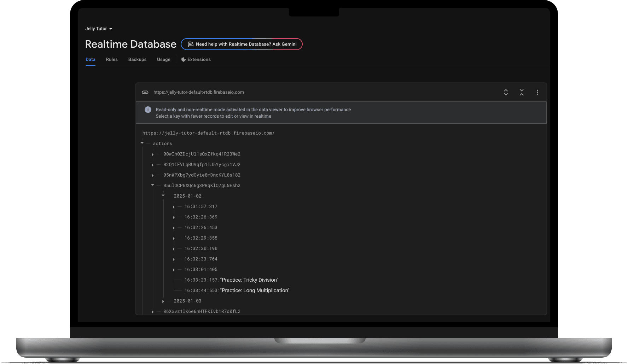
Task: Select the 16:33:01:405 timestamp key
Action: tap(201, 270)
